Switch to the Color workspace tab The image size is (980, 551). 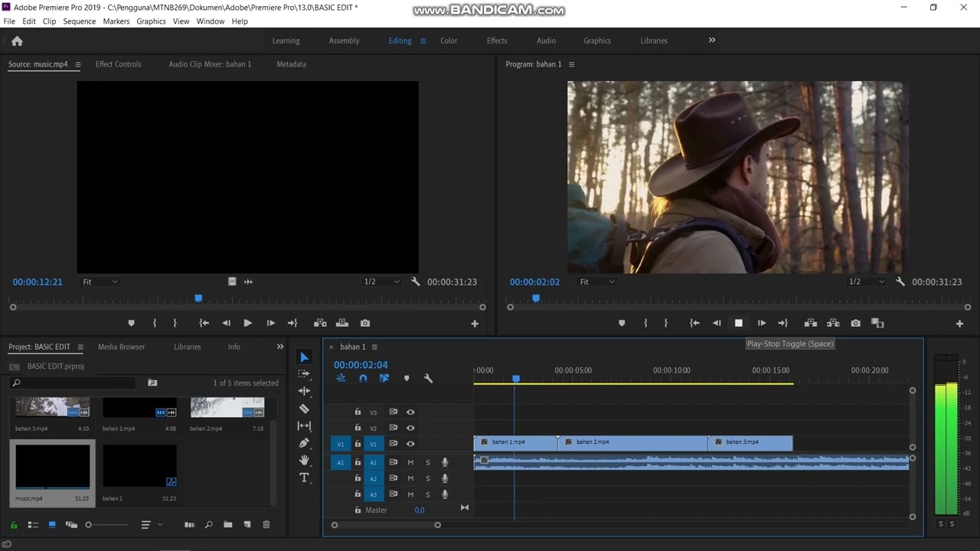click(449, 41)
